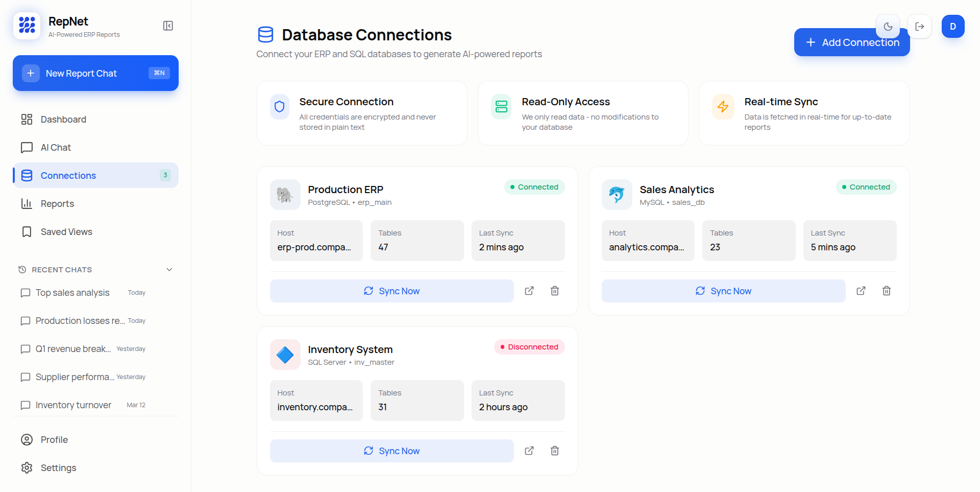Open the Reports section
980x492 pixels.
(95, 203)
